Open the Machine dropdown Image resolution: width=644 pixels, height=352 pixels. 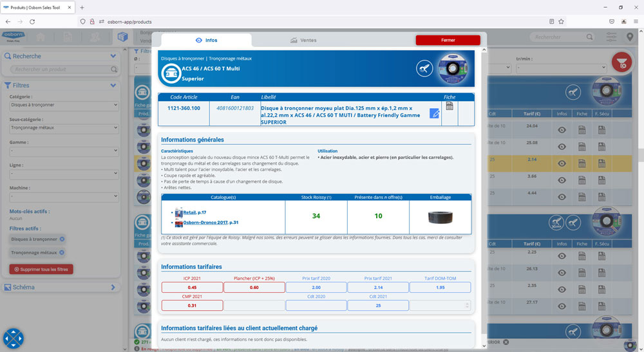click(64, 196)
